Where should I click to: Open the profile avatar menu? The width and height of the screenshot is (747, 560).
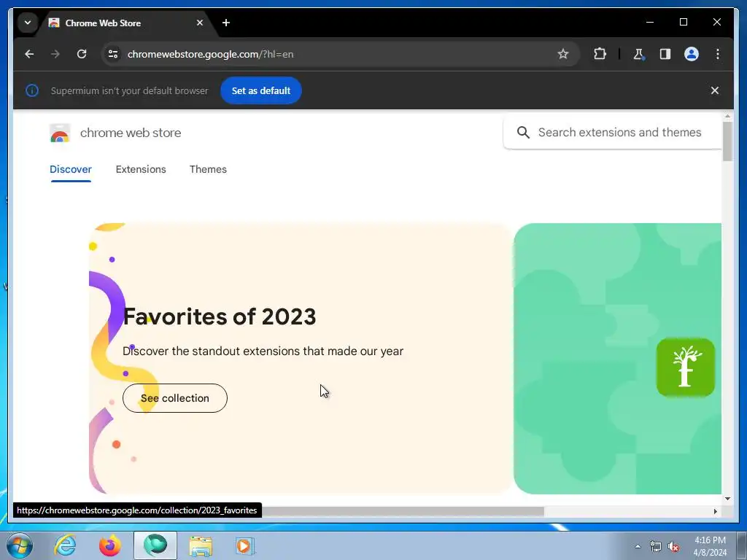[692, 54]
